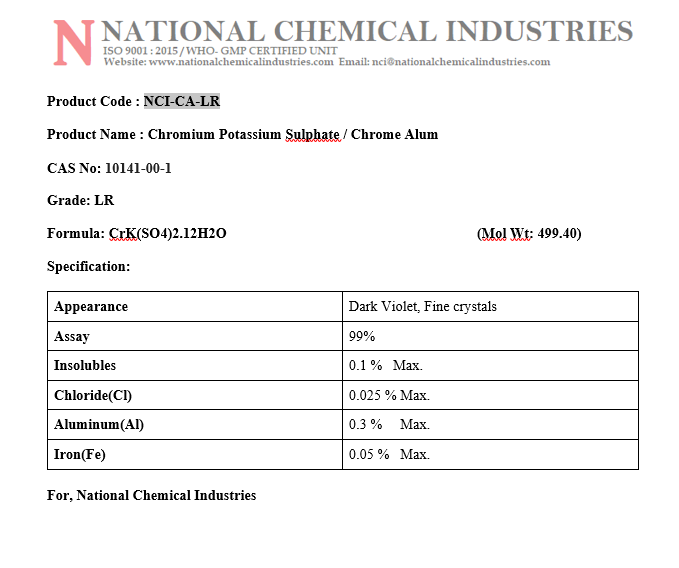Click the Iron(Fe) 0.05 % Max. value
The image size is (679, 568).
[x=389, y=455]
